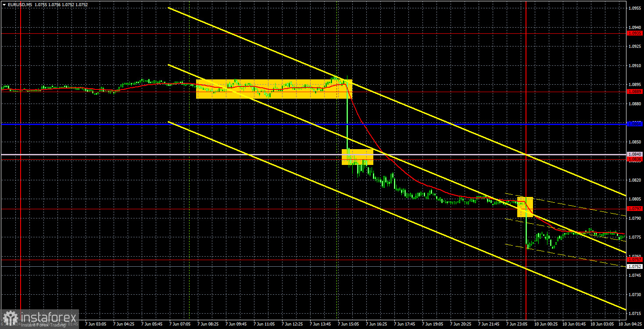The height and width of the screenshot is (329, 644).
Task: Click the 7 Jun 19:05 time label
Action: (x=433, y=324)
